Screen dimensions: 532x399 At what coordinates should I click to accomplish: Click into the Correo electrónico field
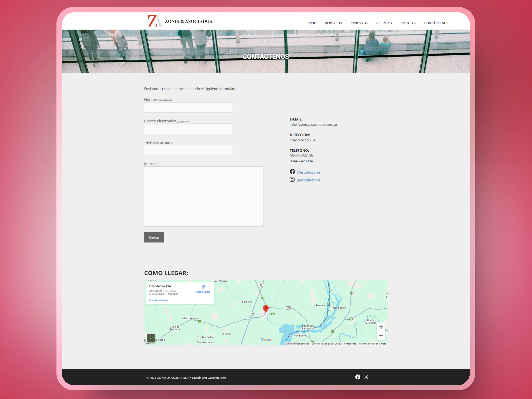click(188, 129)
